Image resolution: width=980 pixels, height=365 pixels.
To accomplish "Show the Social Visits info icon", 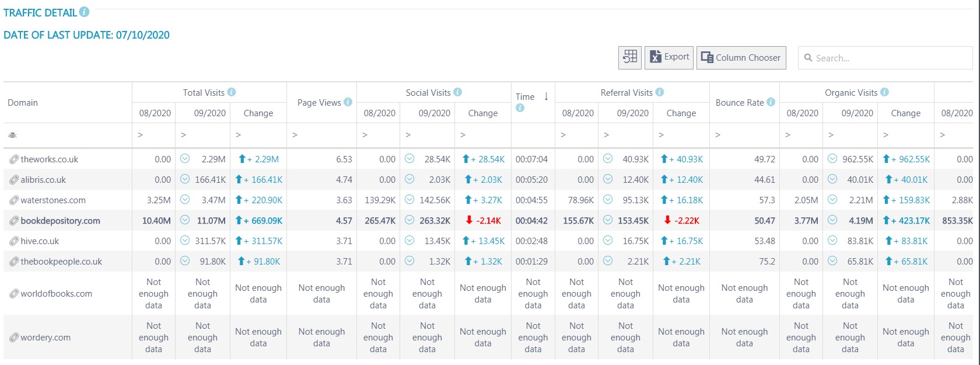I will click(458, 92).
